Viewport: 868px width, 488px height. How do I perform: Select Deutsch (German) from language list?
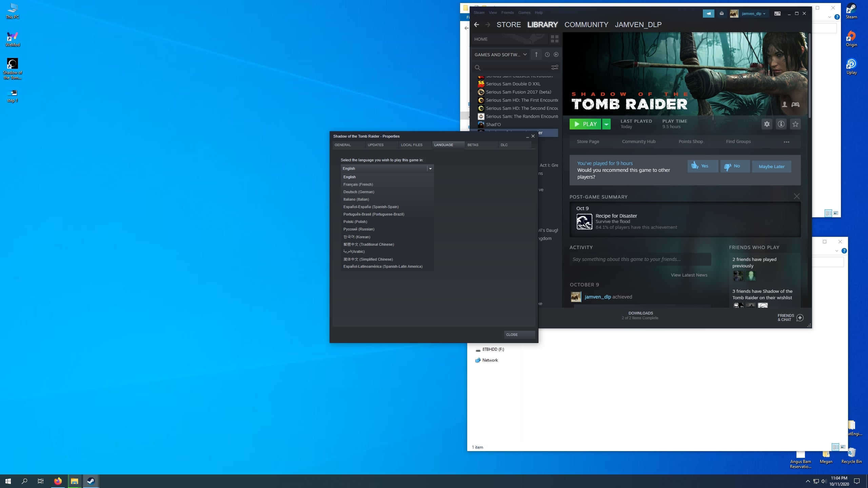click(359, 192)
